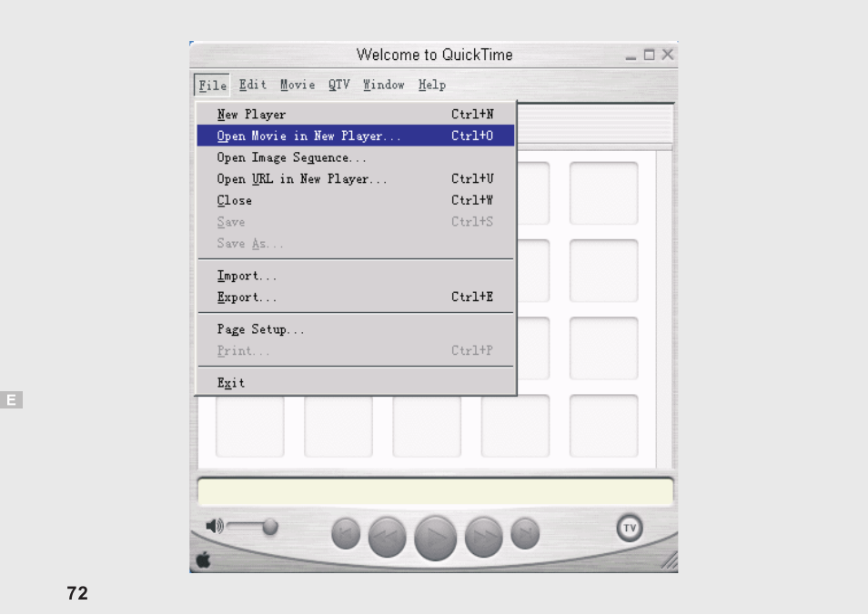Maximize the QuickTime window
This screenshot has width=868, height=615.
pos(649,55)
